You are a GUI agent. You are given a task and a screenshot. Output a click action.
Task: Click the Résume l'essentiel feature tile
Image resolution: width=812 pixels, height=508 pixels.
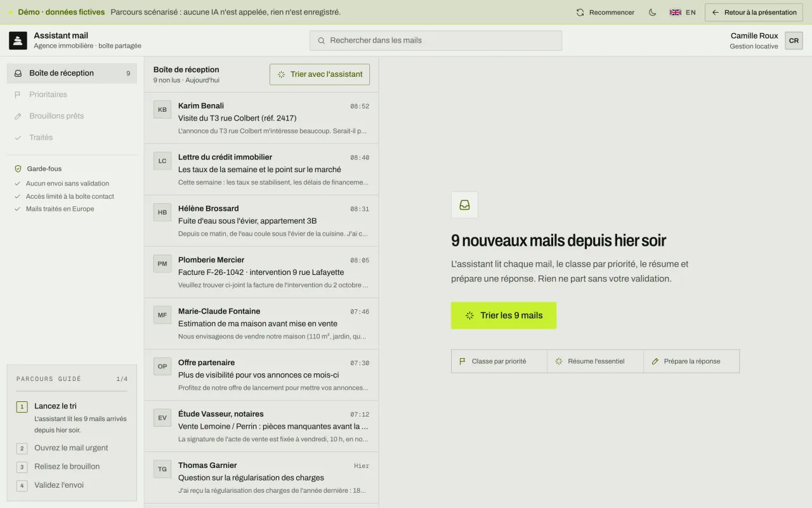click(596, 361)
